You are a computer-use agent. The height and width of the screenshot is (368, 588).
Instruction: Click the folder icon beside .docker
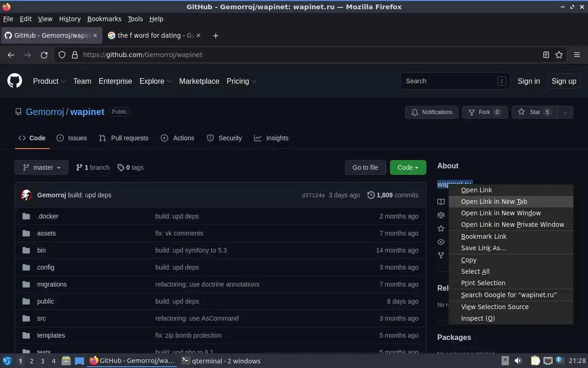point(26,216)
